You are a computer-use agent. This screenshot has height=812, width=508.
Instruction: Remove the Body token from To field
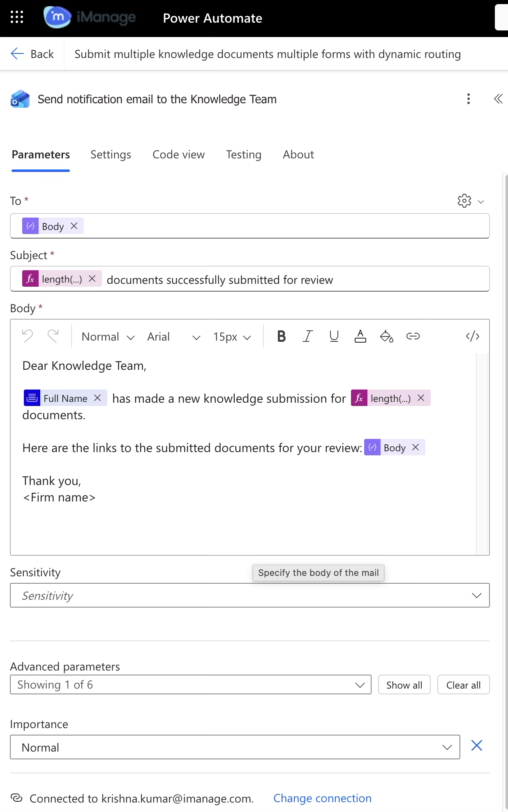tap(74, 226)
